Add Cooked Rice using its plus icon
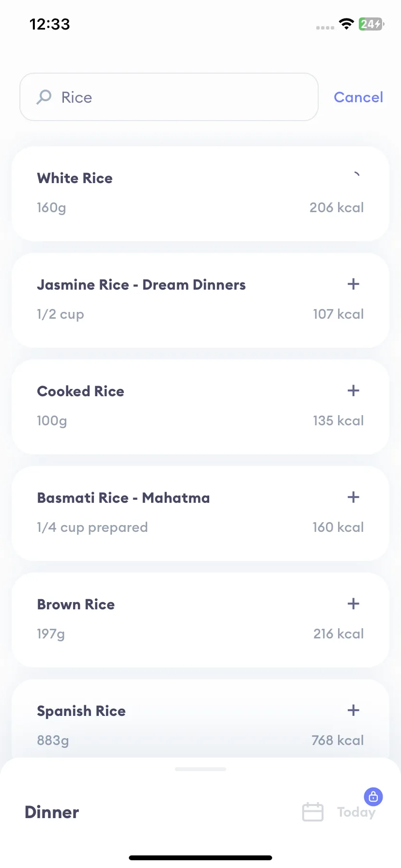This screenshot has height=868, width=401. tap(354, 390)
